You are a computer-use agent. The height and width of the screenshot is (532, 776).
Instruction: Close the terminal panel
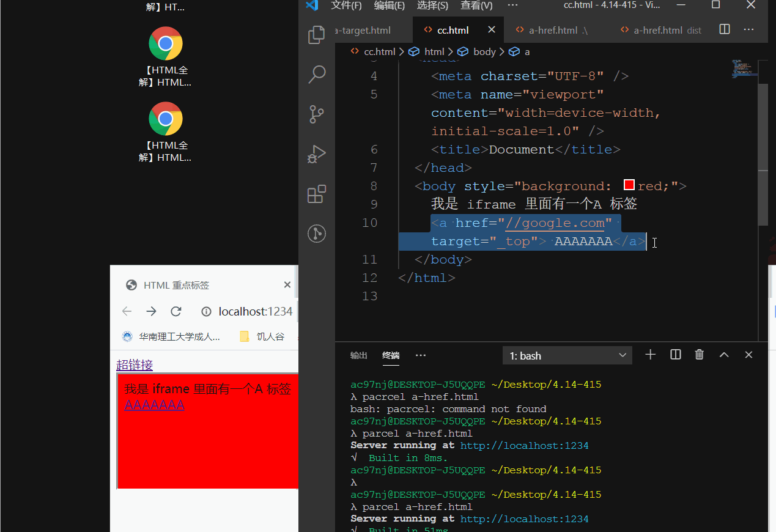pos(748,355)
